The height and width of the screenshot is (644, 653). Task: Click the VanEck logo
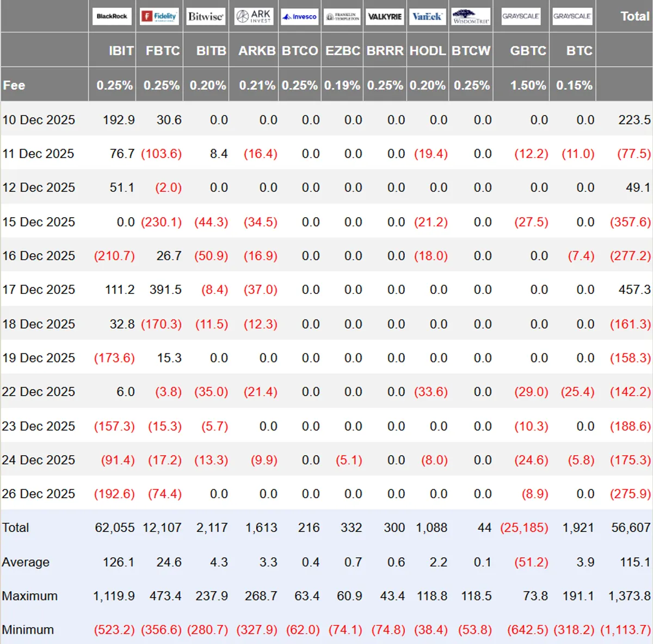pyautogui.click(x=427, y=16)
